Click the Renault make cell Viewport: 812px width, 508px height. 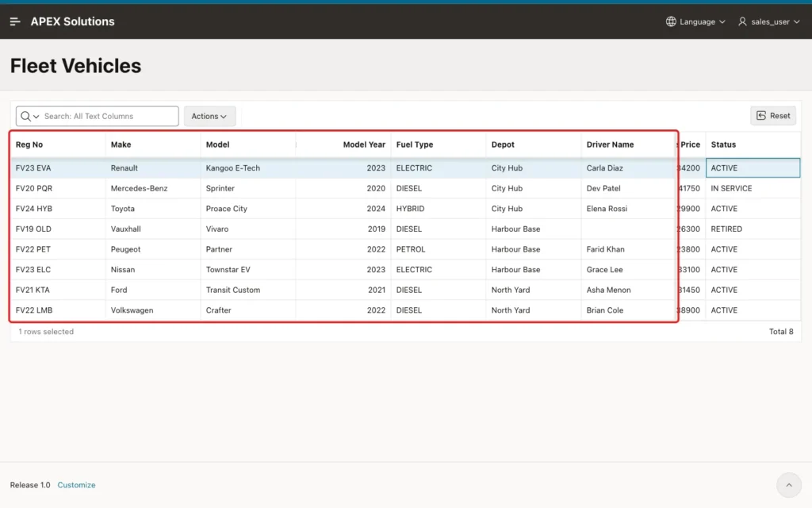(x=153, y=168)
